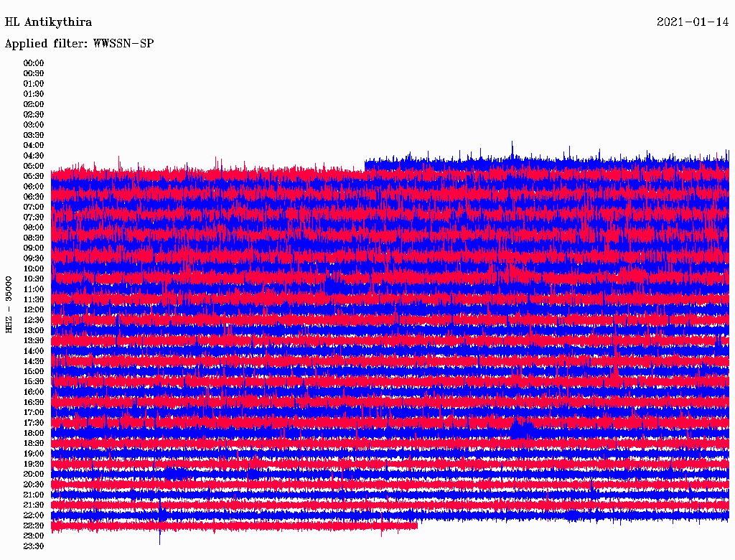The height and width of the screenshot is (560, 735).
Task: Click the 'HL Antikythira' station title
Action: click(x=48, y=22)
